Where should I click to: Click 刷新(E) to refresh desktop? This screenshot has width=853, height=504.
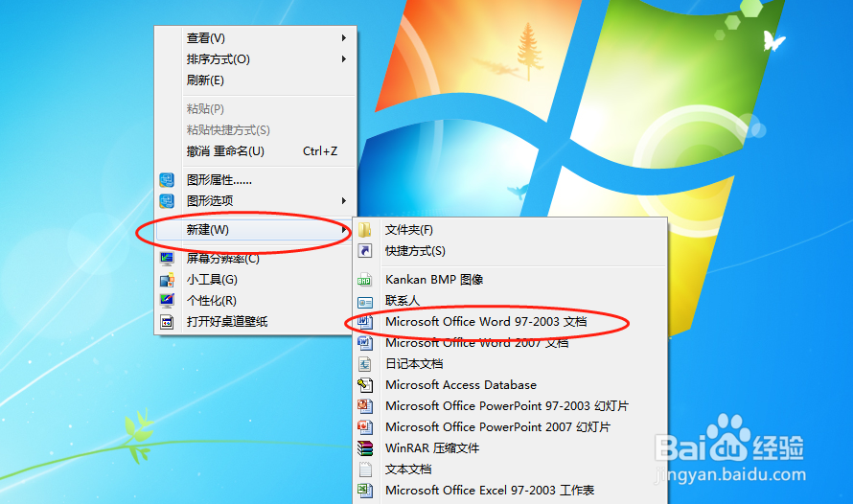point(256,80)
